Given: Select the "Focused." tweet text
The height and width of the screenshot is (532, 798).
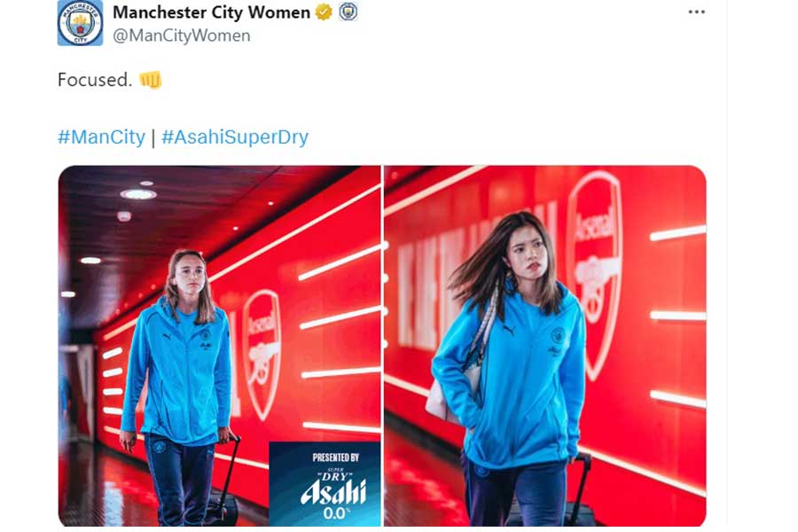Looking at the screenshot, I should pyautogui.click(x=95, y=80).
